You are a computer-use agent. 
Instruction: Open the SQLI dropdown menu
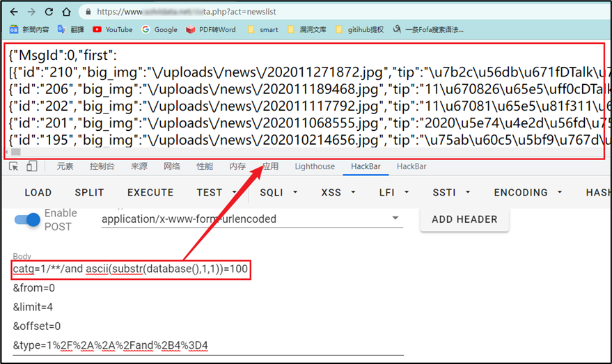click(278, 193)
